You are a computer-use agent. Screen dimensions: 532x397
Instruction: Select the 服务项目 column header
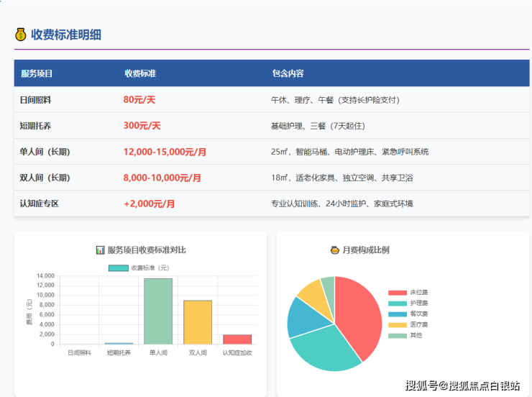tap(37, 73)
